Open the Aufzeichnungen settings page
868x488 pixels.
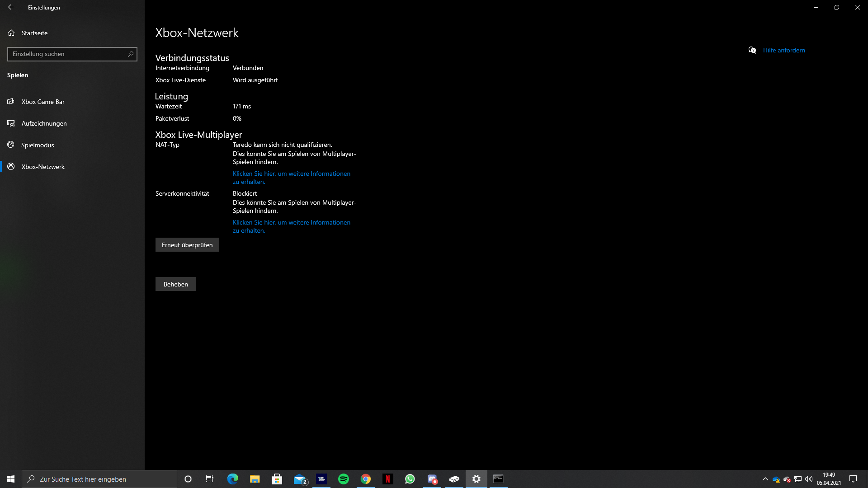72,123
